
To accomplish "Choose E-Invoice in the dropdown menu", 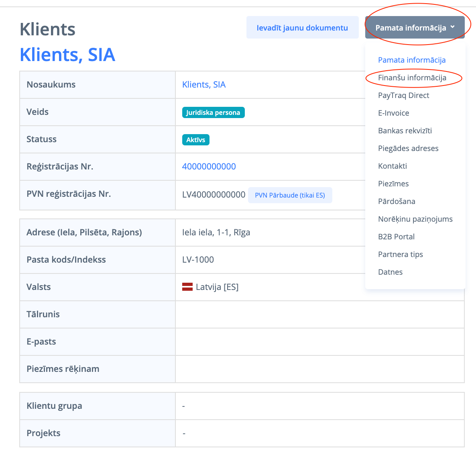I will (393, 113).
